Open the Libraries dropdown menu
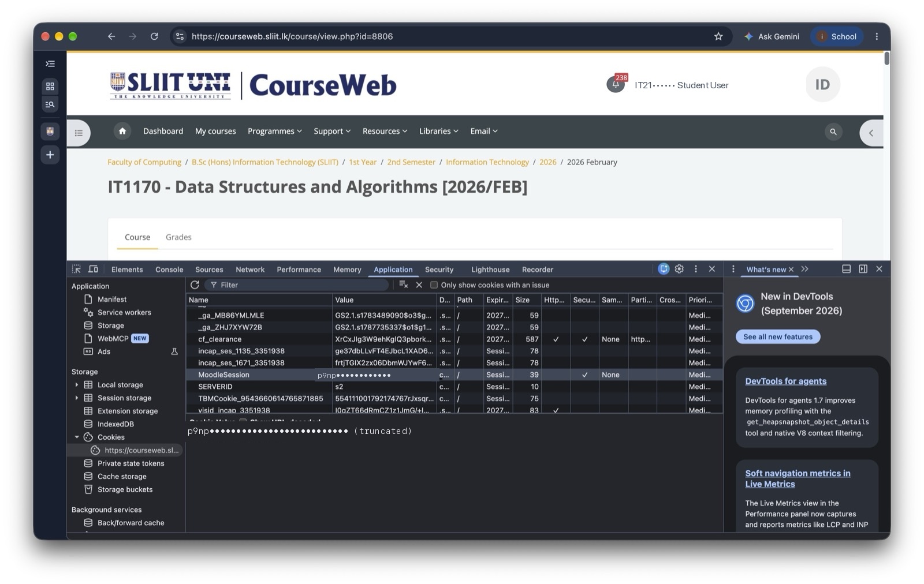924x584 pixels. [x=439, y=132]
